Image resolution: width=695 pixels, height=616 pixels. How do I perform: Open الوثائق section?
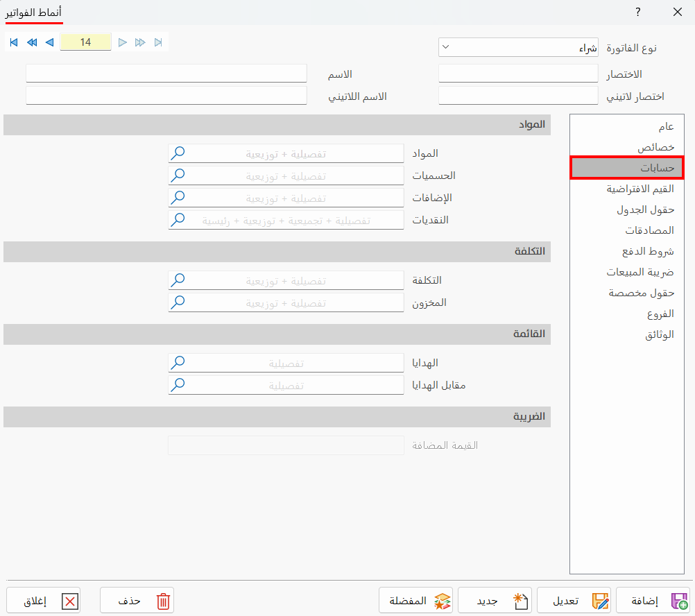[x=627, y=334]
